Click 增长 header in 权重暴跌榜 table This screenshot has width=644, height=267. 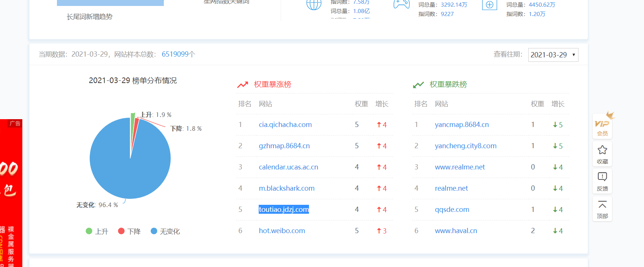click(x=558, y=104)
